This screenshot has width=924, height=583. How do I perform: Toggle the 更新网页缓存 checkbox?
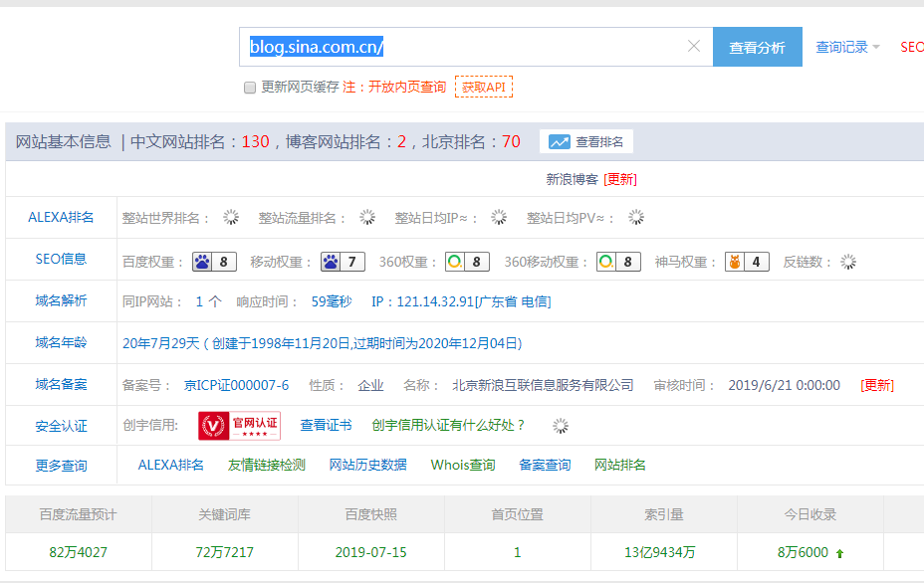point(250,88)
